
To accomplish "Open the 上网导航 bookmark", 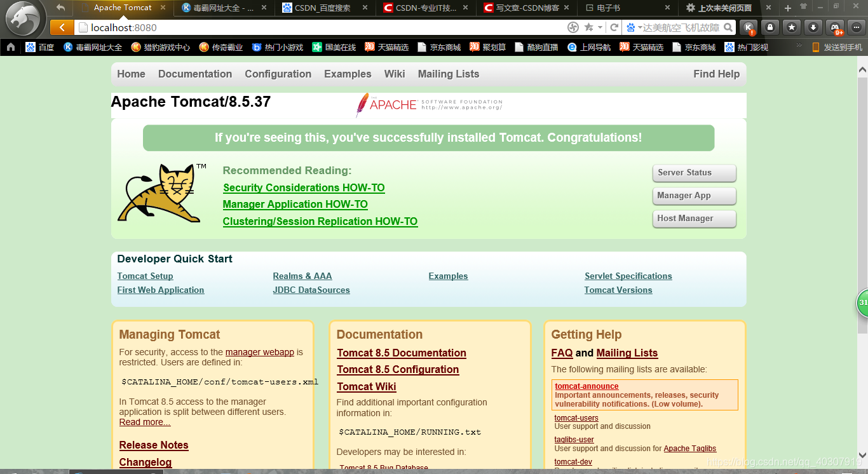I will (x=589, y=47).
